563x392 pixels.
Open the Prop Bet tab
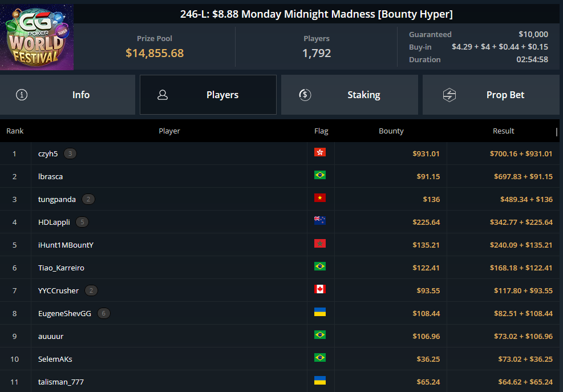491,95
